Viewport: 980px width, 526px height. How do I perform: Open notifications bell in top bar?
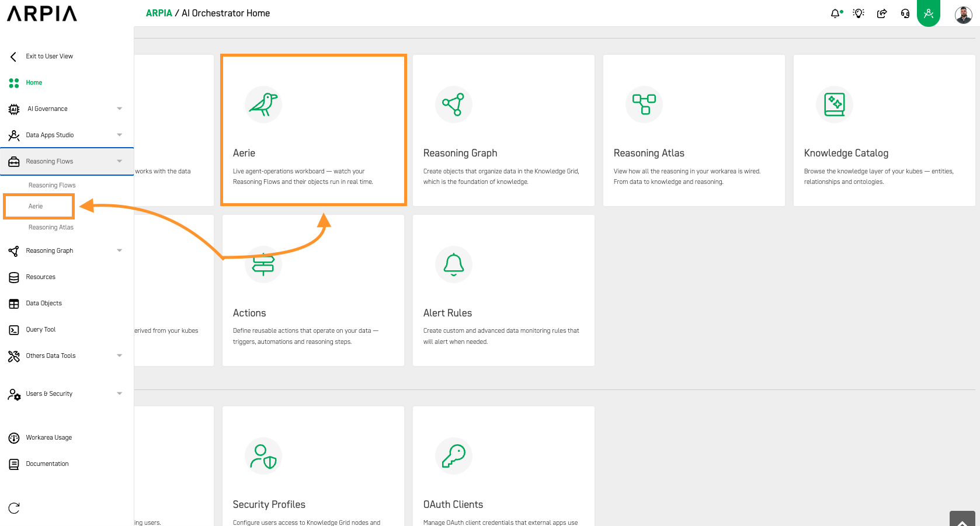coord(836,13)
